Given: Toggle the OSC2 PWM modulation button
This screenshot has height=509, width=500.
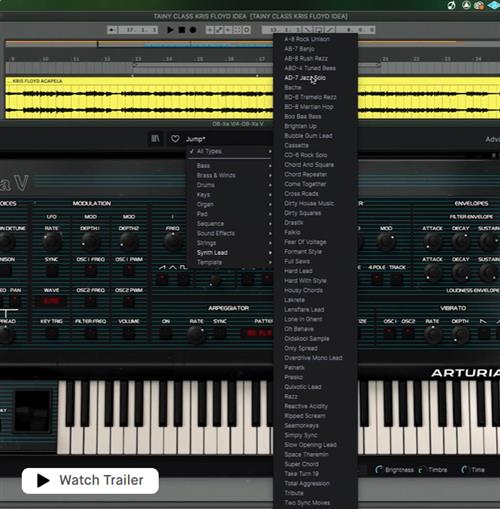Looking at the screenshot, I should pyautogui.click(x=129, y=301).
